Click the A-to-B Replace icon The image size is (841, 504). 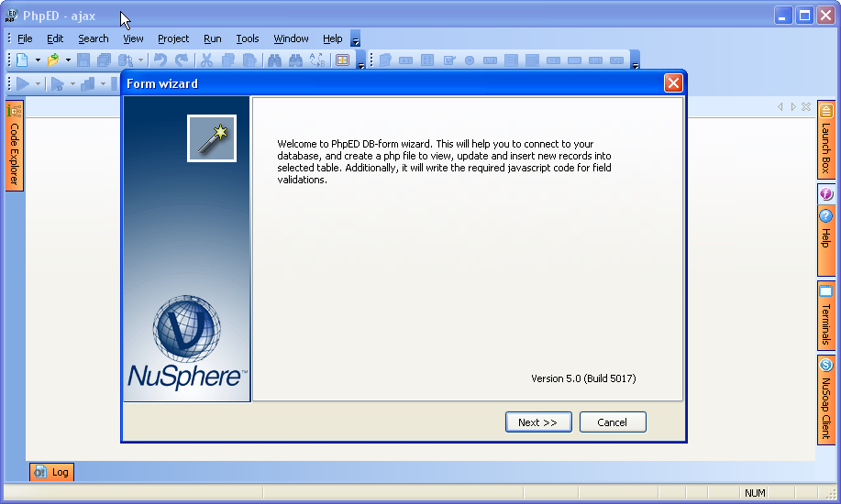317,60
